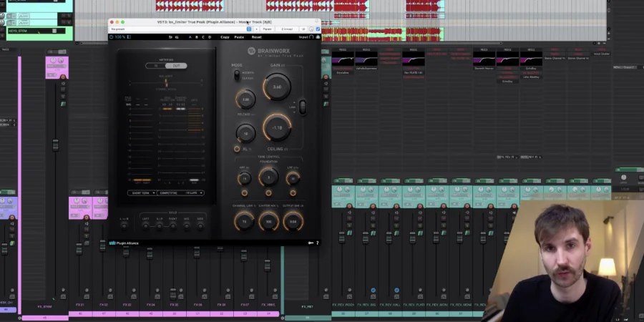Click the Reset button
644x322 pixels.
click(x=257, y=37)
